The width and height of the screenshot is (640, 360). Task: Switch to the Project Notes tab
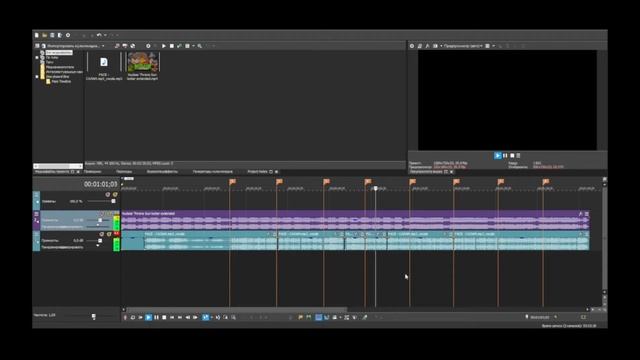coord(257,172)
